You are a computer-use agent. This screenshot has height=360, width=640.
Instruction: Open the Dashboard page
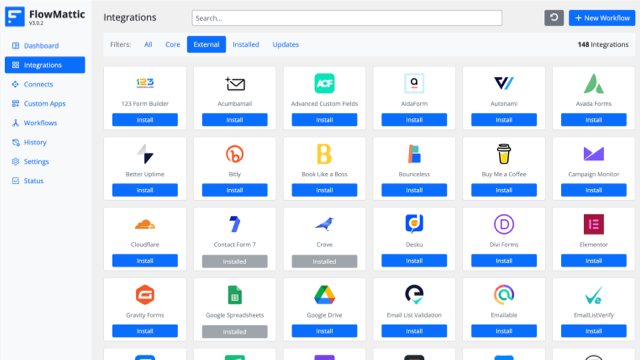(41, 46)
